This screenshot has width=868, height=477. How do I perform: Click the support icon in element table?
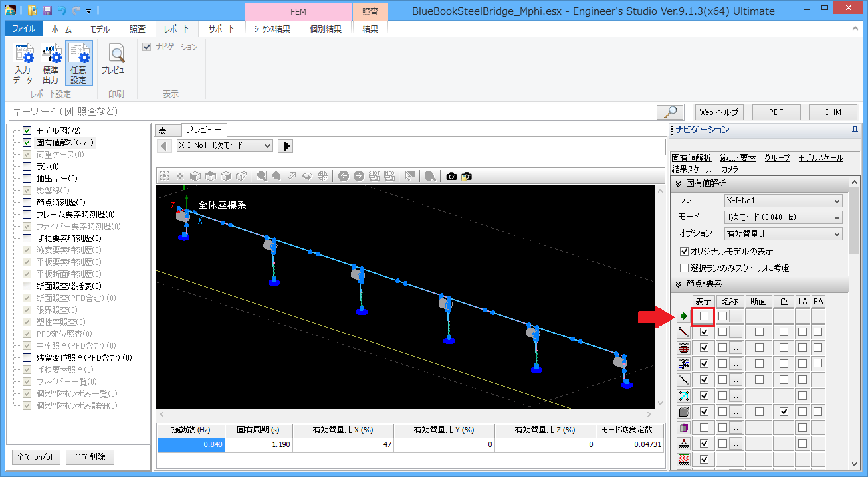[x=683, y=443]
